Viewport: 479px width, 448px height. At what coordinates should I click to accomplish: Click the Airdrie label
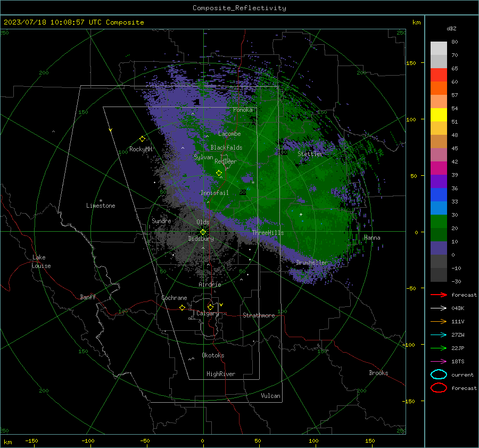210,284
